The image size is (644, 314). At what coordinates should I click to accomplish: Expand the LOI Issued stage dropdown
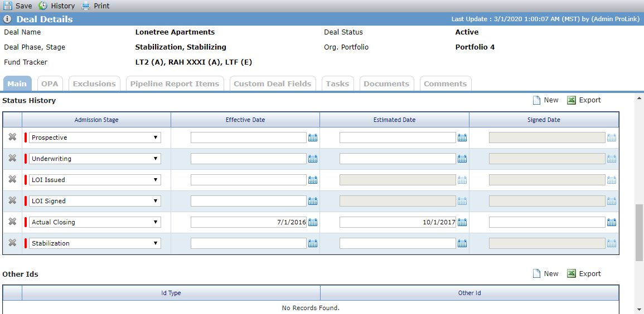point(95,179)
